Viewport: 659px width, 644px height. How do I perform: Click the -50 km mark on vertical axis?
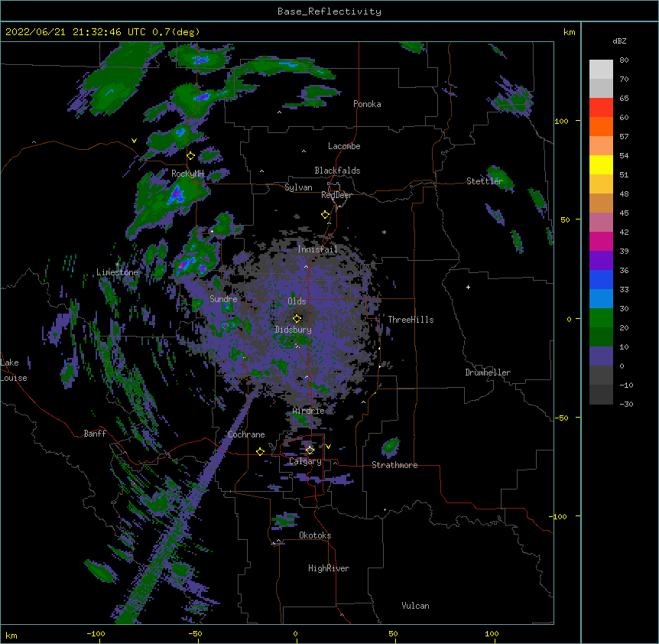561,418
